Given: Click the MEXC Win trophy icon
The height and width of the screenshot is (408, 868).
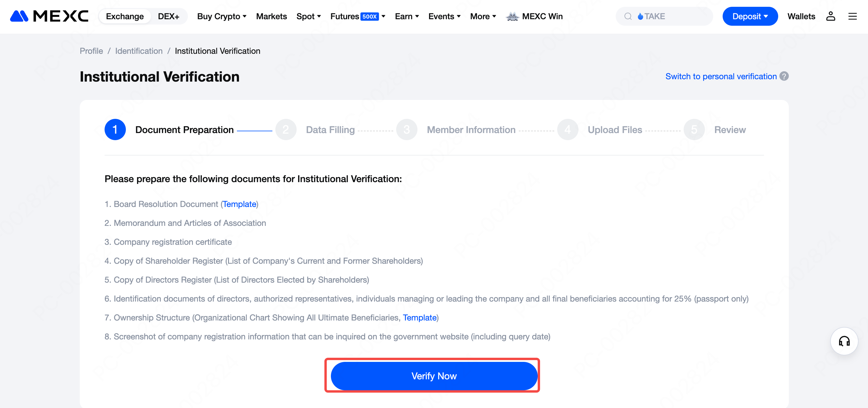Looking at the screenshot, I should pyautogui.click(x=512, y=16).
